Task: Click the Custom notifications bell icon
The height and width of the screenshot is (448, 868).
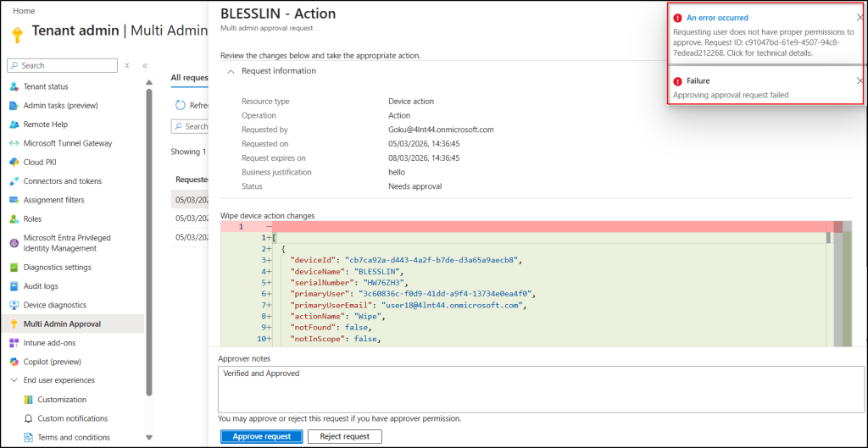Action: [29, 418]
